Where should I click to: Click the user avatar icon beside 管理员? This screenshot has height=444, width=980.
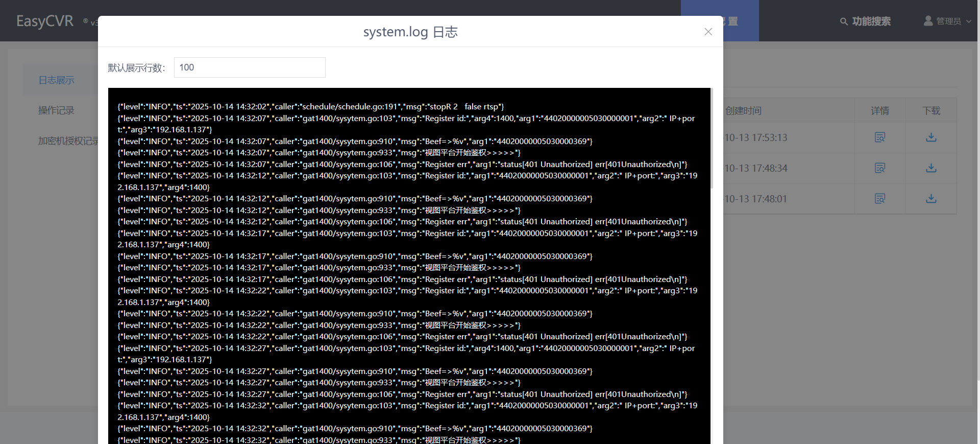928,21
